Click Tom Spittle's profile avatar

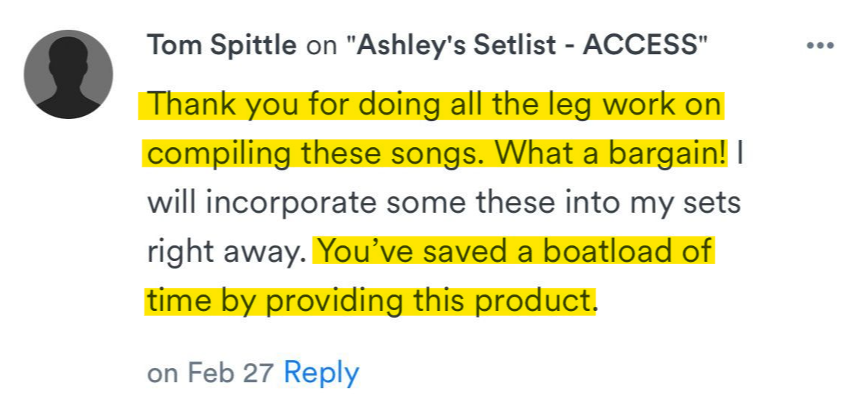pyautogui.click(x=68, y=74)
